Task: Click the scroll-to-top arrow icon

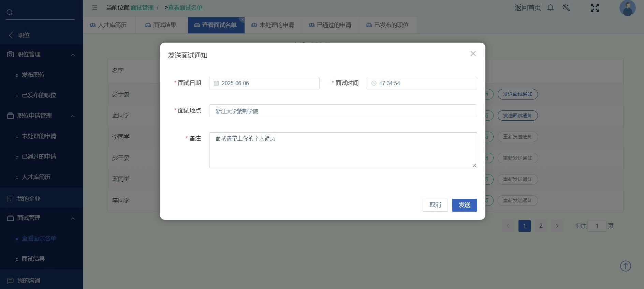Action: [x=625, y=266]
